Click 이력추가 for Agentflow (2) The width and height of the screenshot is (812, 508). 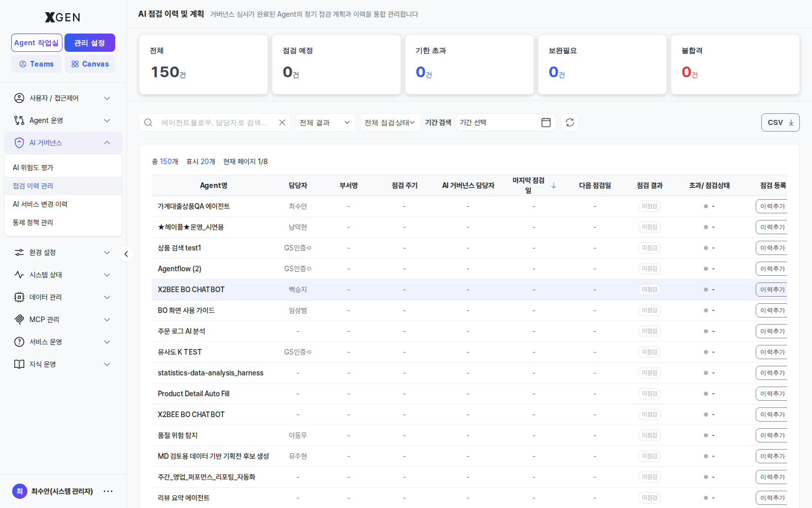click(772, 269)
